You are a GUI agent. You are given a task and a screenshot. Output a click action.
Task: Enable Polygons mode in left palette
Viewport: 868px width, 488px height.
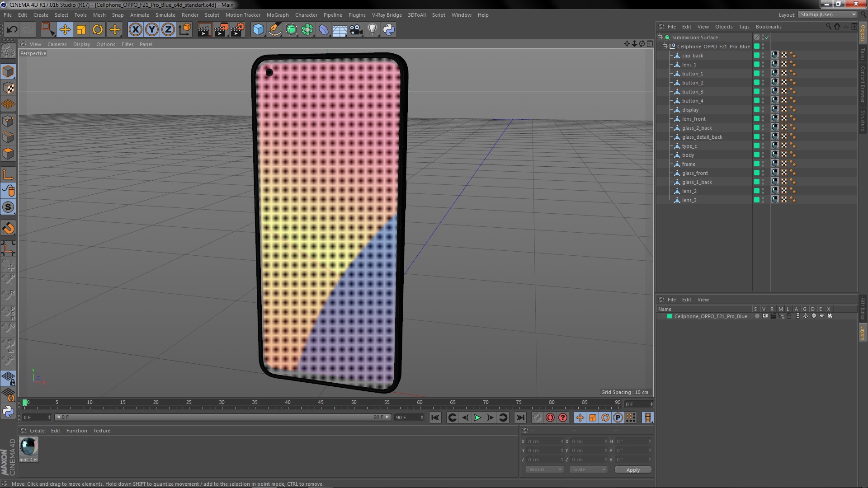[x=8, y=154]
